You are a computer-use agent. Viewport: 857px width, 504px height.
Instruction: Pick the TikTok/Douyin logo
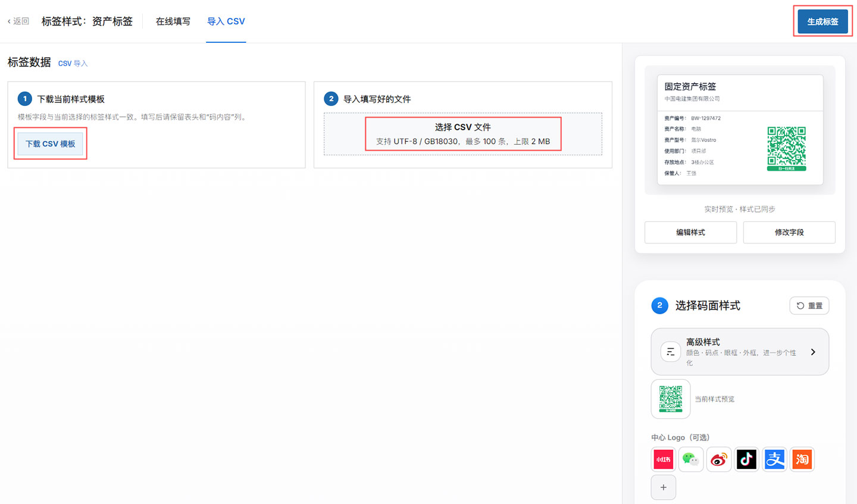click(747, 459)
